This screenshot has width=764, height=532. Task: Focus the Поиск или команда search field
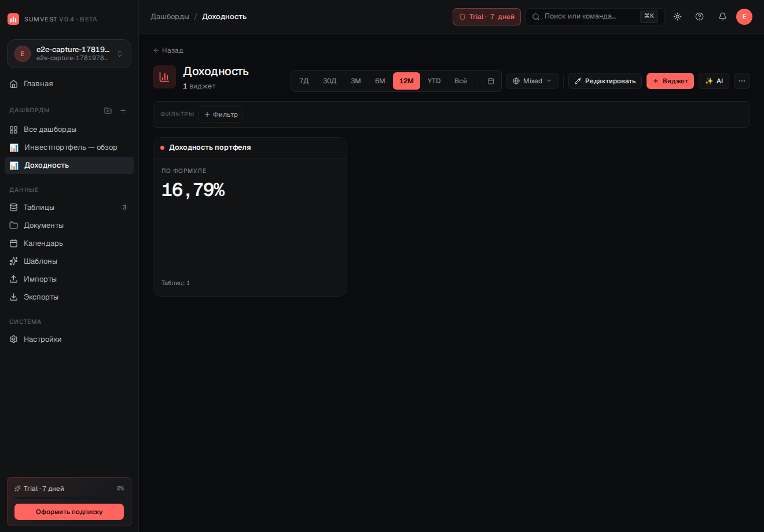pos(594,17)
